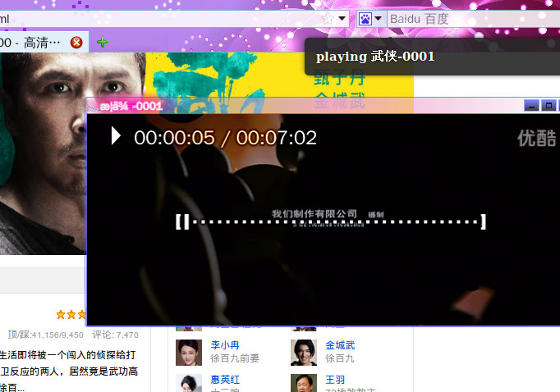The image size is (560, 392).
Task: Maximize the 0001 video player window
Action: [549, 106]
